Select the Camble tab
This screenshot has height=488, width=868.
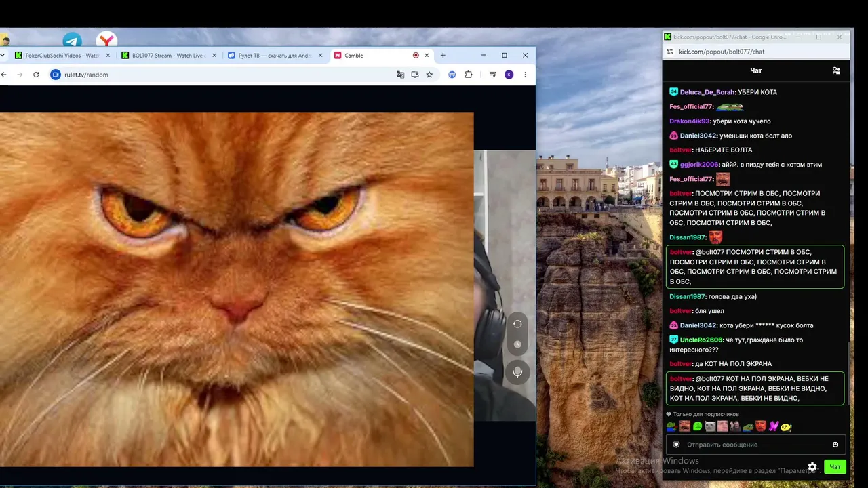click(x=381, y=56)
